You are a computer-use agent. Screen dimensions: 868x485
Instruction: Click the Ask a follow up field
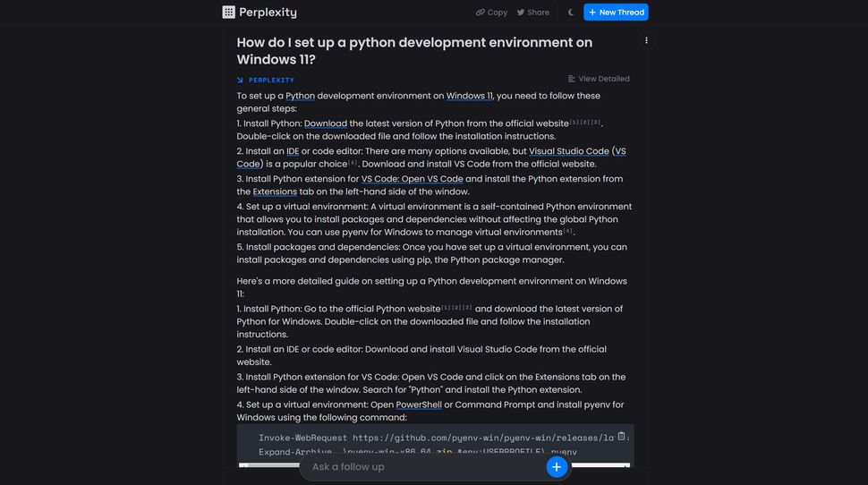421,467
